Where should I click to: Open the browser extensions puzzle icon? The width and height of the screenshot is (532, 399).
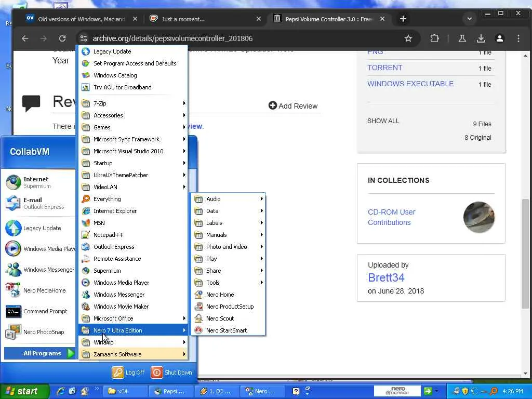[434, 38]
